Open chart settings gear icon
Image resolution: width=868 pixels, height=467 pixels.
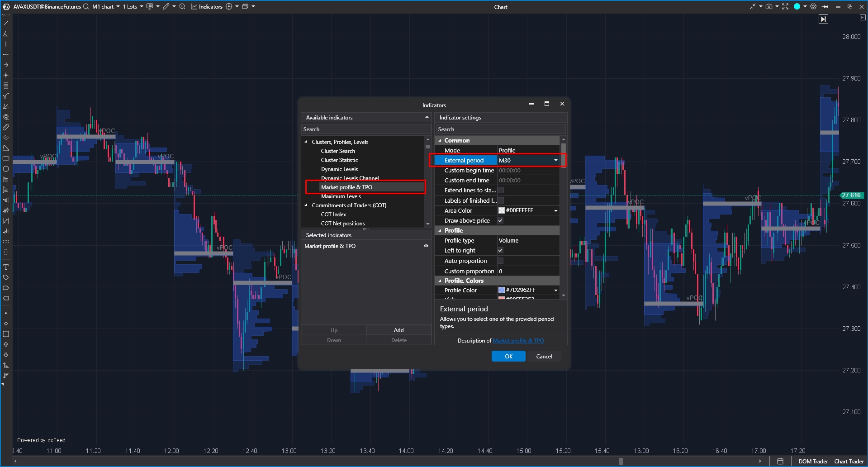tap(813, 6)
